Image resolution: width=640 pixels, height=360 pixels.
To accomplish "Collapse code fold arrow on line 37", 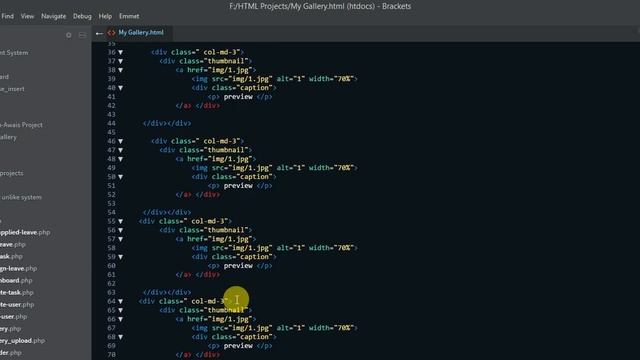I will pyautogui.click(x=120, y=61).
